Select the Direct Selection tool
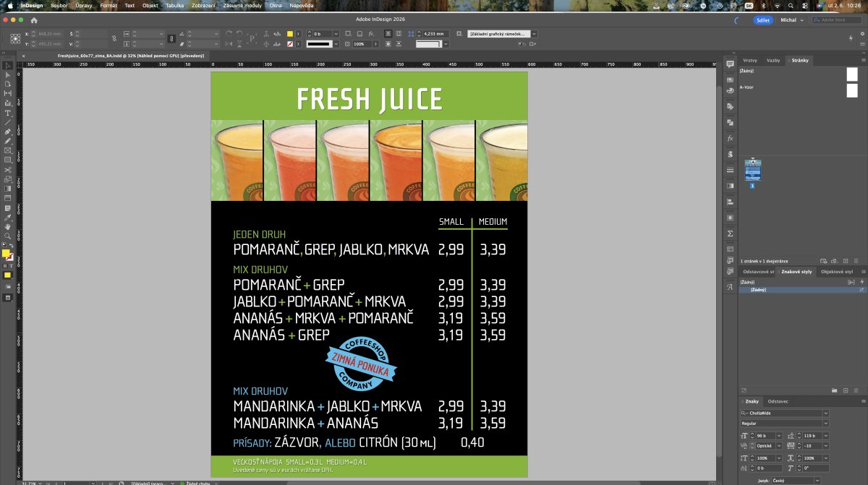 [x=8, y=74]
